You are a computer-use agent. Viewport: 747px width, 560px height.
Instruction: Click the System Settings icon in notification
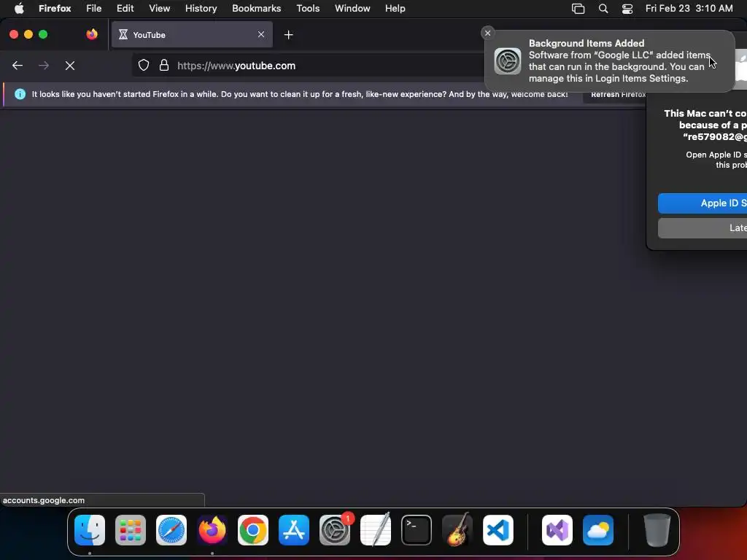tap(508, 61)
